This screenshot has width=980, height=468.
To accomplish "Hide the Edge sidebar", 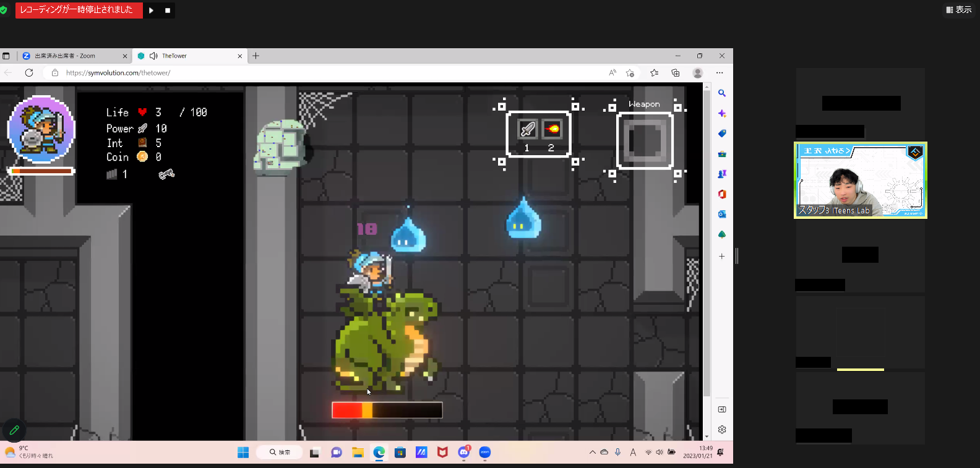I will (x=722, y=409).
